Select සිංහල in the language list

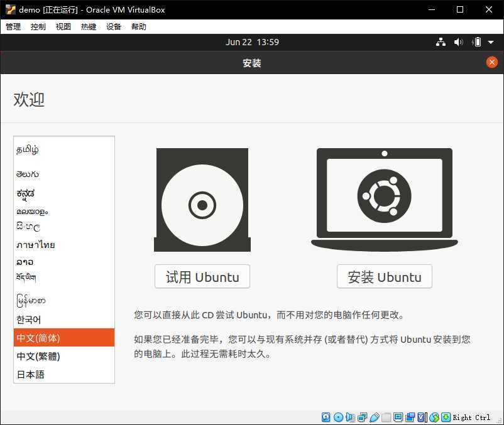[x=64, y=227]
